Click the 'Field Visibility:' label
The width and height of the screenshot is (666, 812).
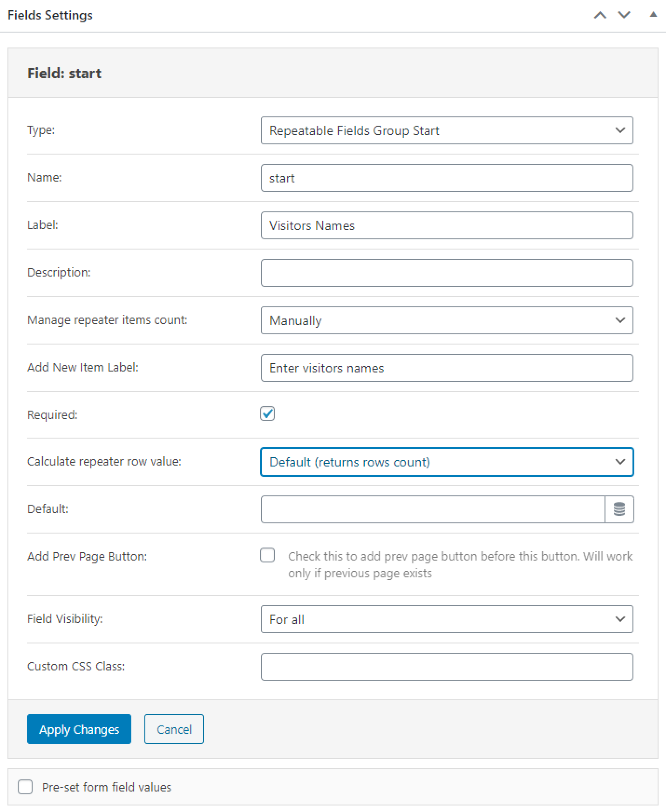tap(65, 619)
